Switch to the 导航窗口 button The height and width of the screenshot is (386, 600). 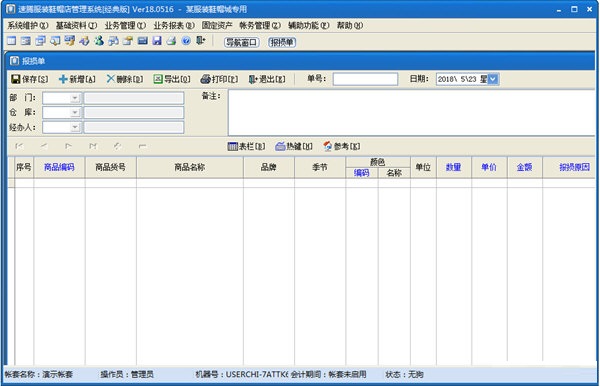(241, 42)
